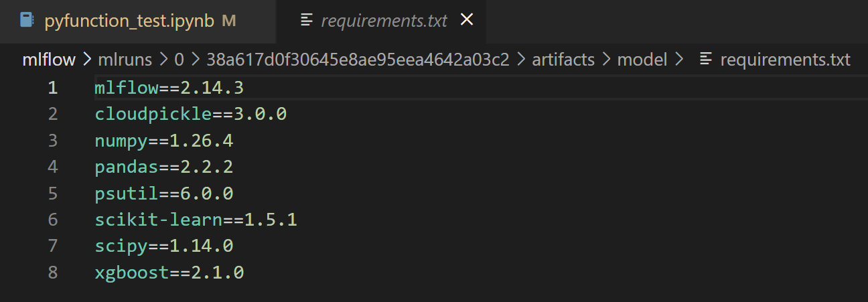Open the mlflow breadcrumb folder

[x=49, y=60]
